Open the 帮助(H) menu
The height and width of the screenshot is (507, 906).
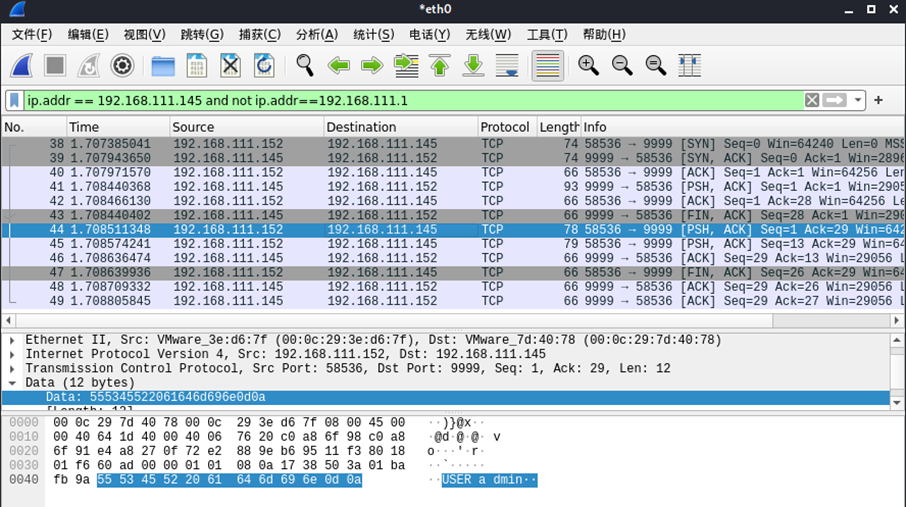tap(604, 35)
